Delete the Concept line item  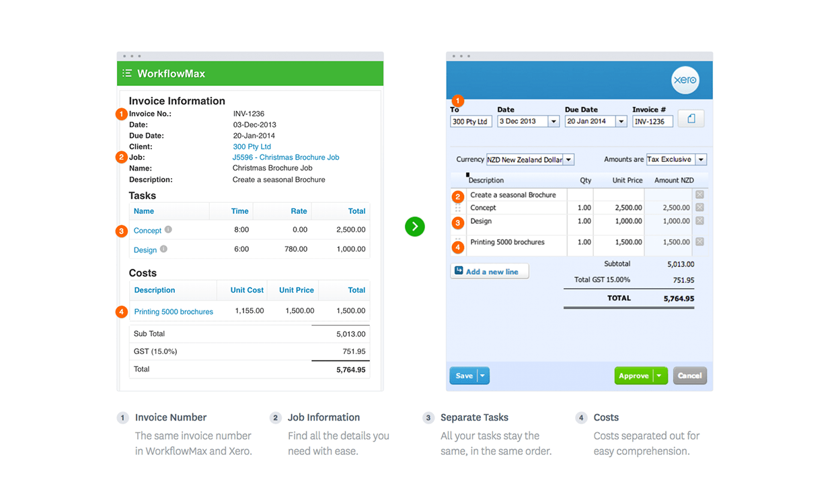(x=699, y=208)
